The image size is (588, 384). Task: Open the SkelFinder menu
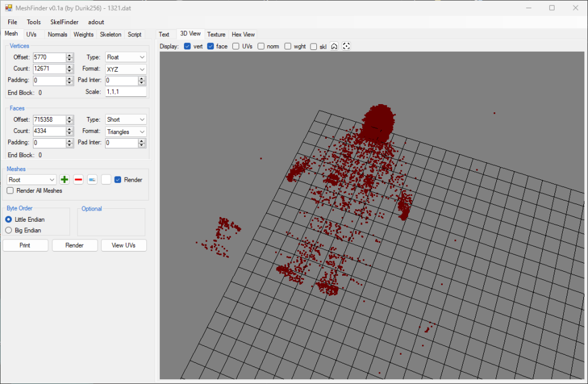[64, 22]
